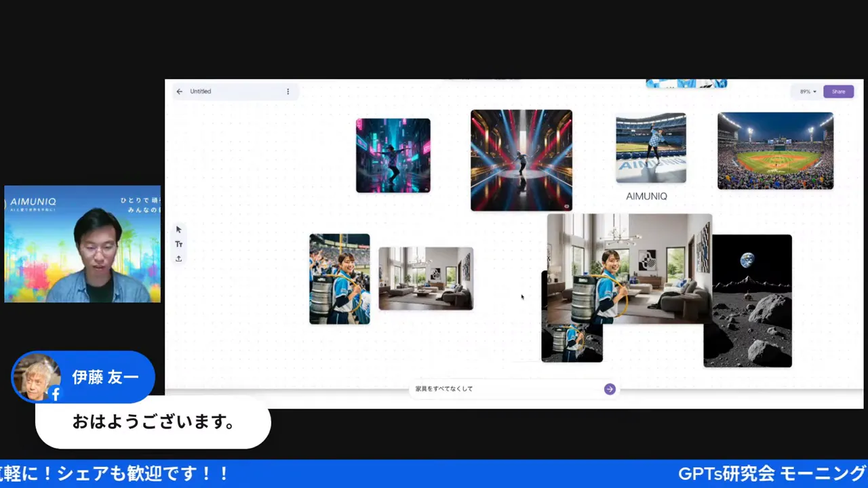Select the beer vendor girl stadium image
Image resolution: width=868 pixels, height=488 pixels.
click(339, 279)
